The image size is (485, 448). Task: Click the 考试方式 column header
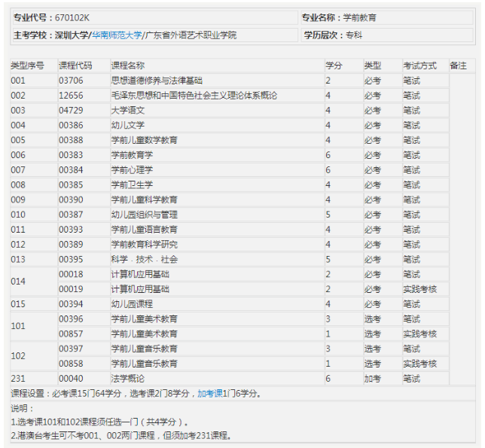[x=419, y=66]
